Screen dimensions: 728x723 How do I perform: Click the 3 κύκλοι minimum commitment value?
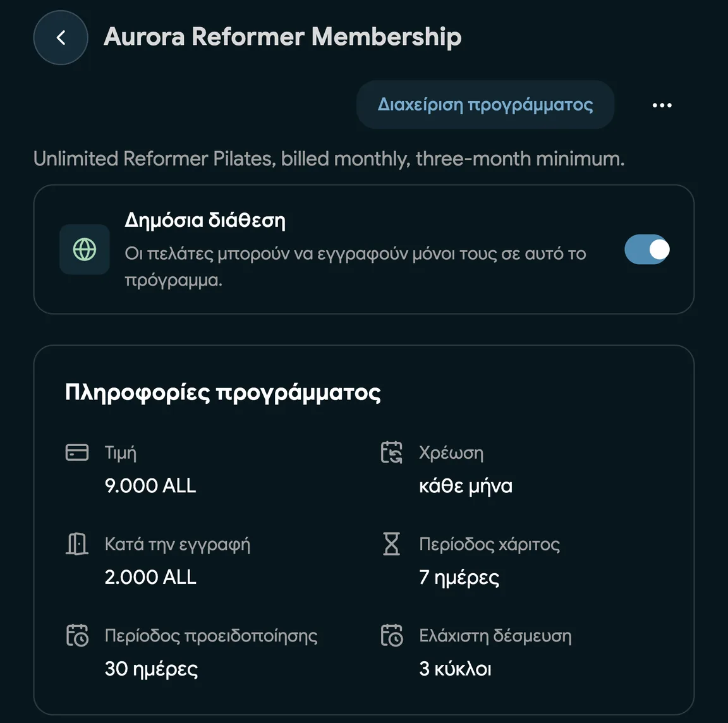pyautogui.click(x=455, y=669)
